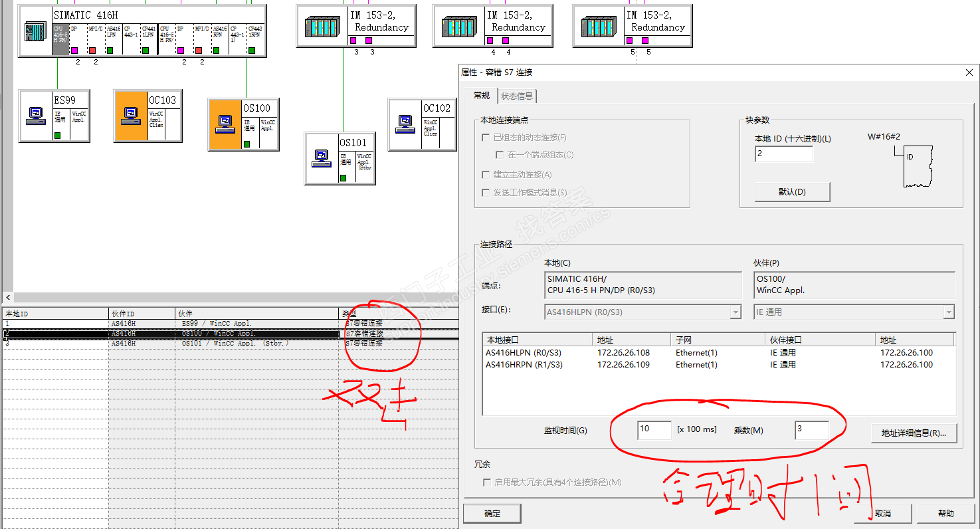Click the OS100/ WinCC Appl. partner endpoint box

click(854, 285)
